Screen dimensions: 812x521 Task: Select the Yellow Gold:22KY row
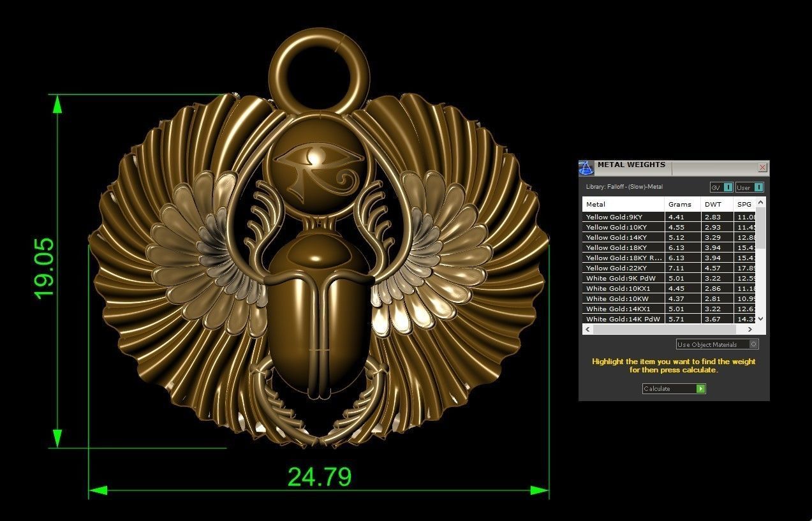669,268
